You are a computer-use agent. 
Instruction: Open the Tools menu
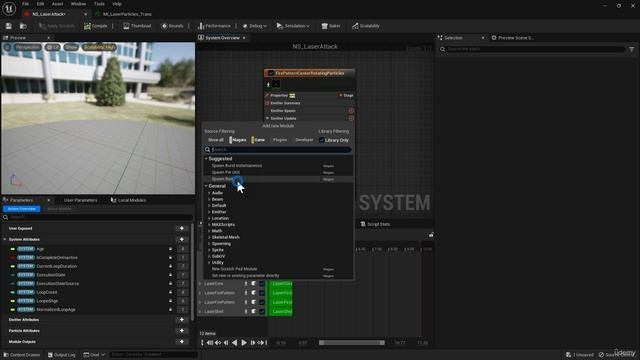point(99,4)
